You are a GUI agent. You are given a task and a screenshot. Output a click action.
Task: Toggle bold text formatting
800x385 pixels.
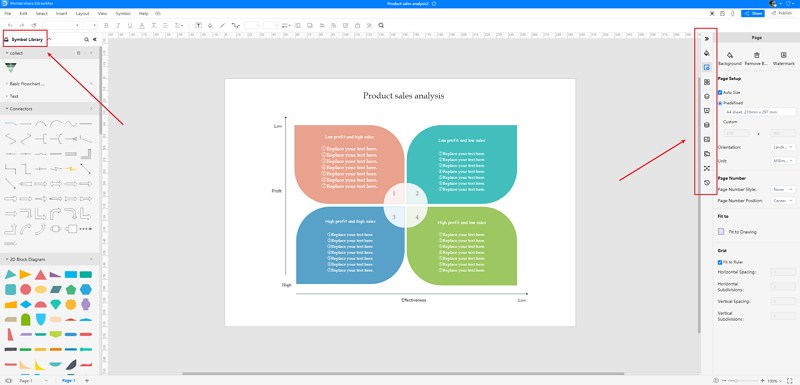click(106, 25)
